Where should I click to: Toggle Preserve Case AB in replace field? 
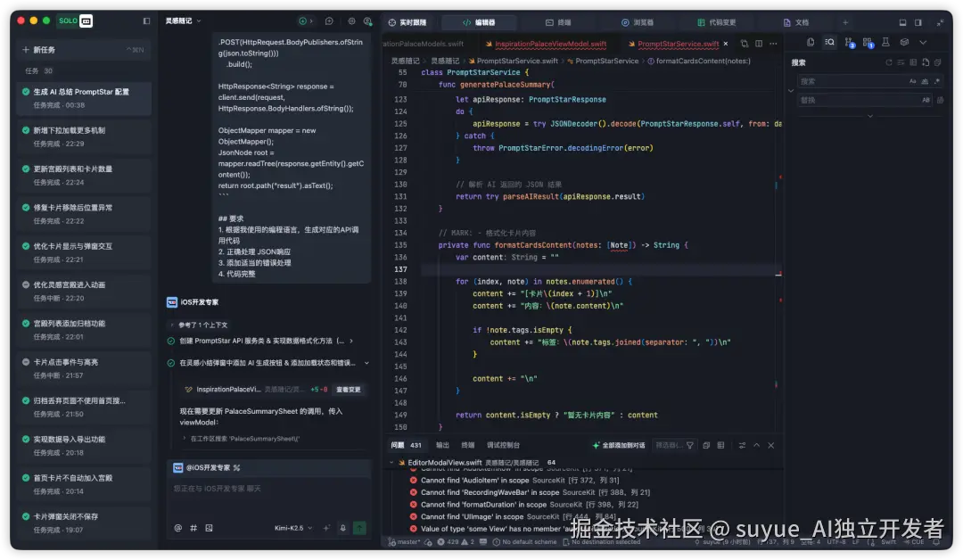tap(926, 100)
